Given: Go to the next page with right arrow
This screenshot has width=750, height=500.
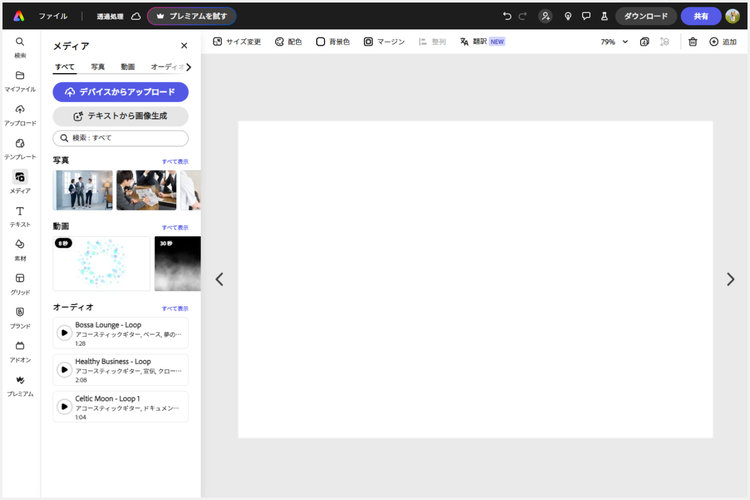Looking at the screenshot, I should click(730, 279).
